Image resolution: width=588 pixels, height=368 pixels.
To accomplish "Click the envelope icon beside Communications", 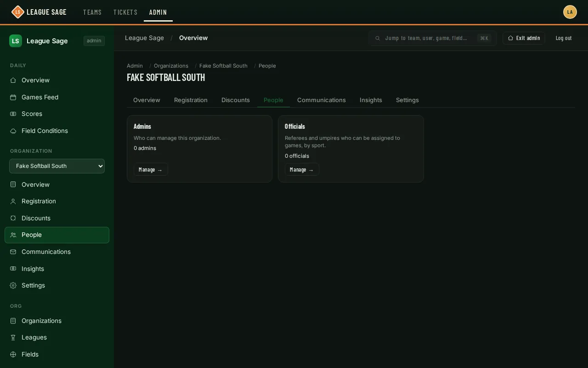I will click(13, 252).
